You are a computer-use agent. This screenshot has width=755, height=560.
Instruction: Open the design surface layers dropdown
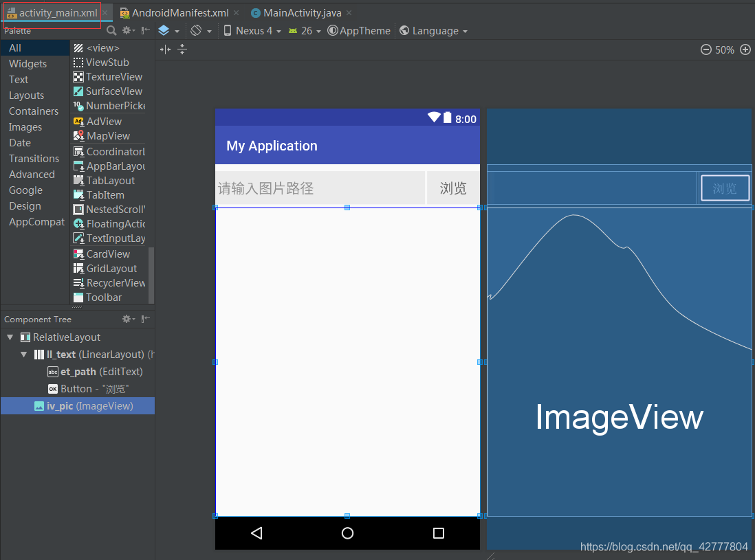[168, 31]
